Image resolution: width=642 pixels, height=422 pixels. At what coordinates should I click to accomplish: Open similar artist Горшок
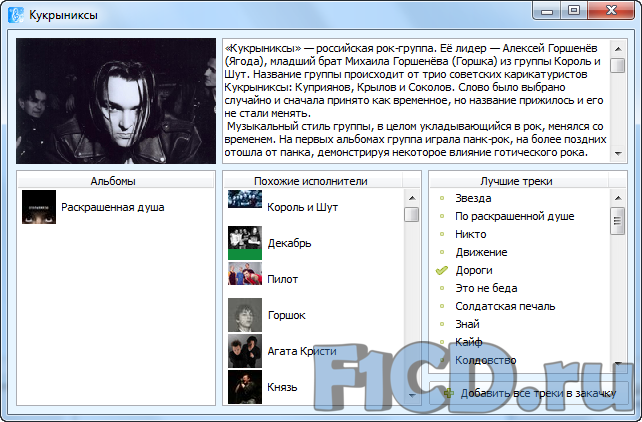287,315
